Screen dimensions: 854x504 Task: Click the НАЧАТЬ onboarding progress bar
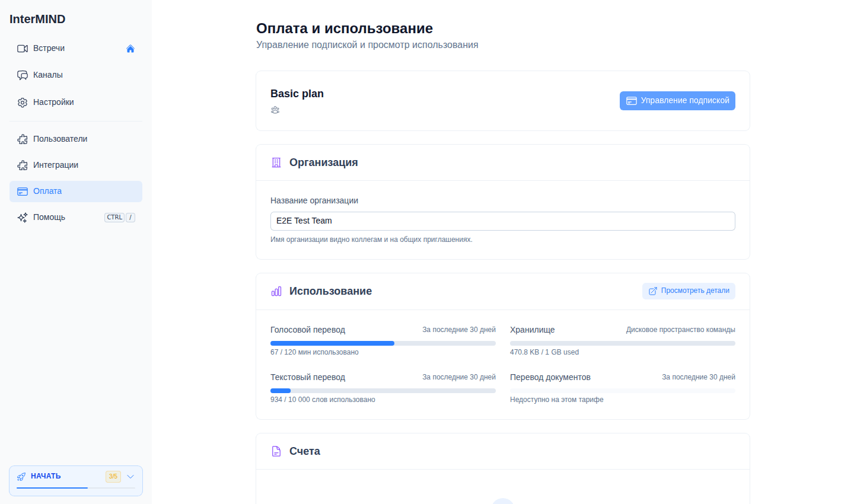tap(76, 488)
